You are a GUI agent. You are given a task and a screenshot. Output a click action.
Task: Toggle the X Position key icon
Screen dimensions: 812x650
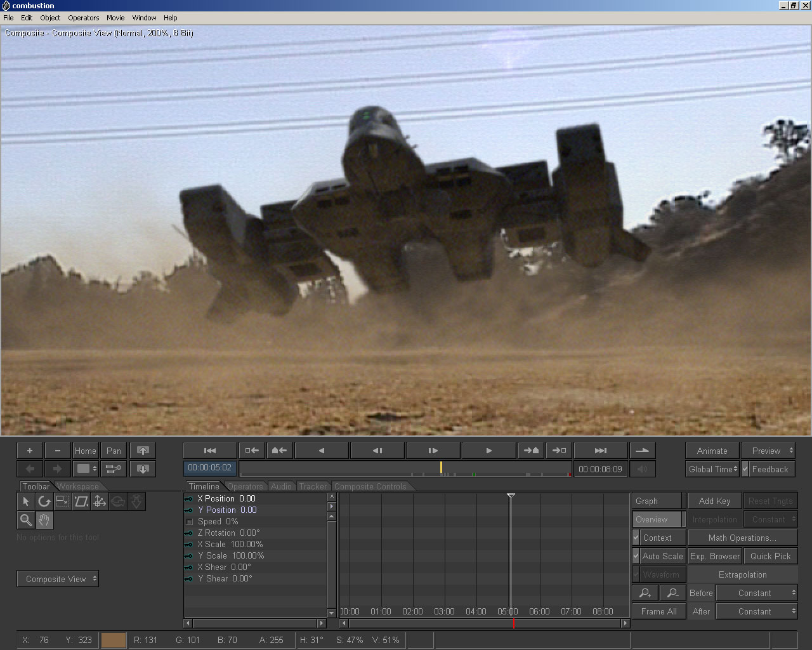click(189, 499)
